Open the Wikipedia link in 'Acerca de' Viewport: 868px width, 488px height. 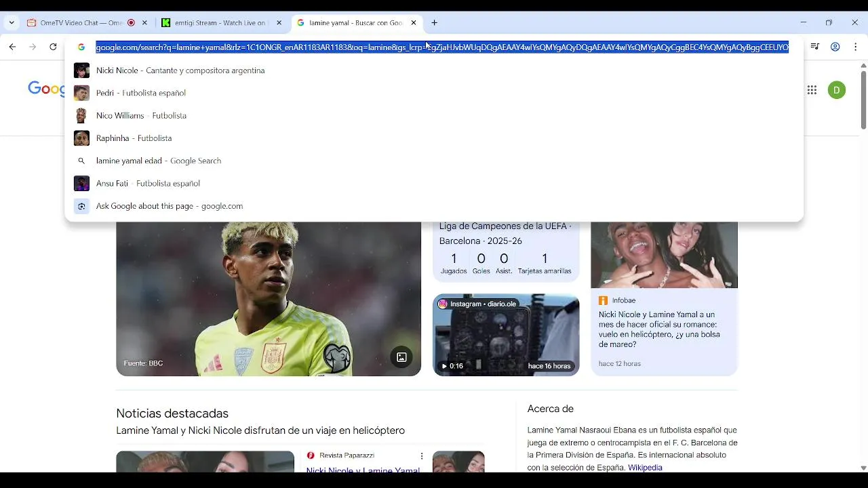(x=645, y=468)
